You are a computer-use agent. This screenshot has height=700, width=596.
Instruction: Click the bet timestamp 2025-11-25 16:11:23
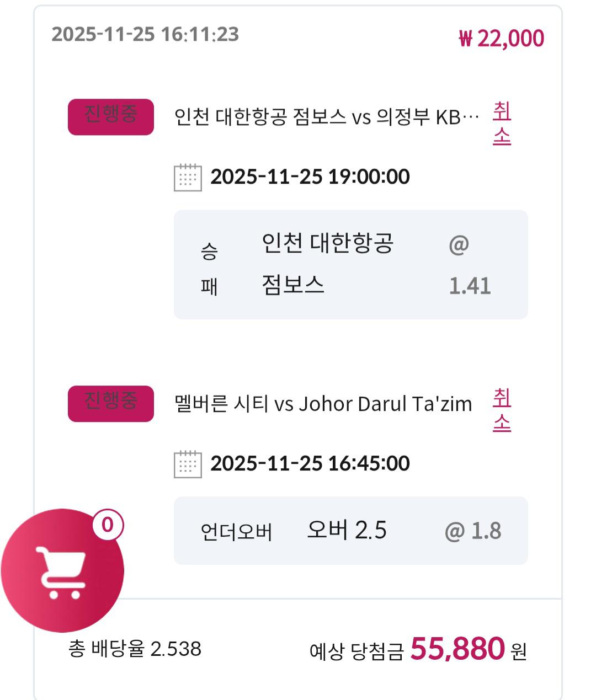pyautogui.click(x=145, y=34)
